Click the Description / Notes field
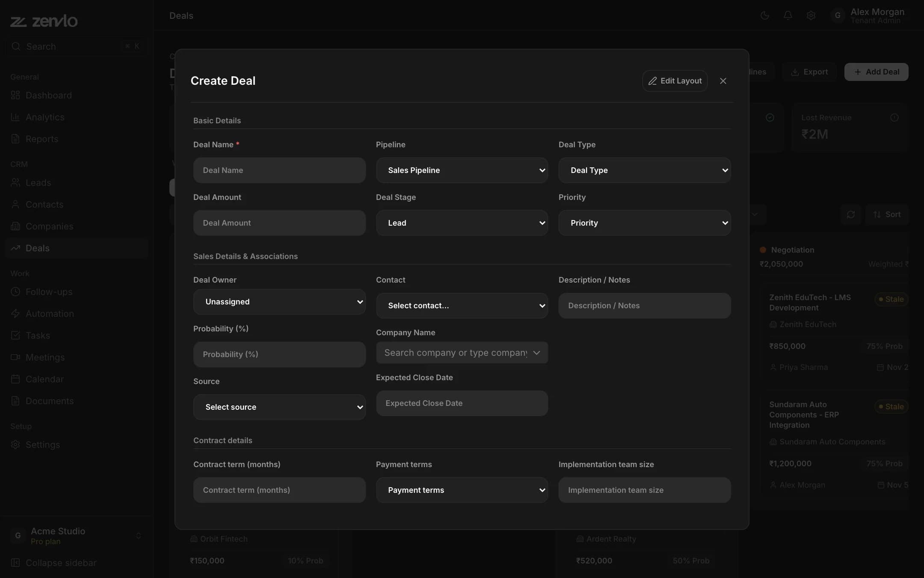 coord(644,306)
